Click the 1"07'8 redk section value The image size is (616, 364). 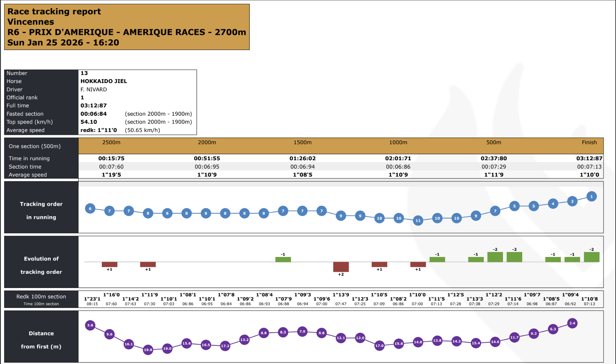coord(226,295)
